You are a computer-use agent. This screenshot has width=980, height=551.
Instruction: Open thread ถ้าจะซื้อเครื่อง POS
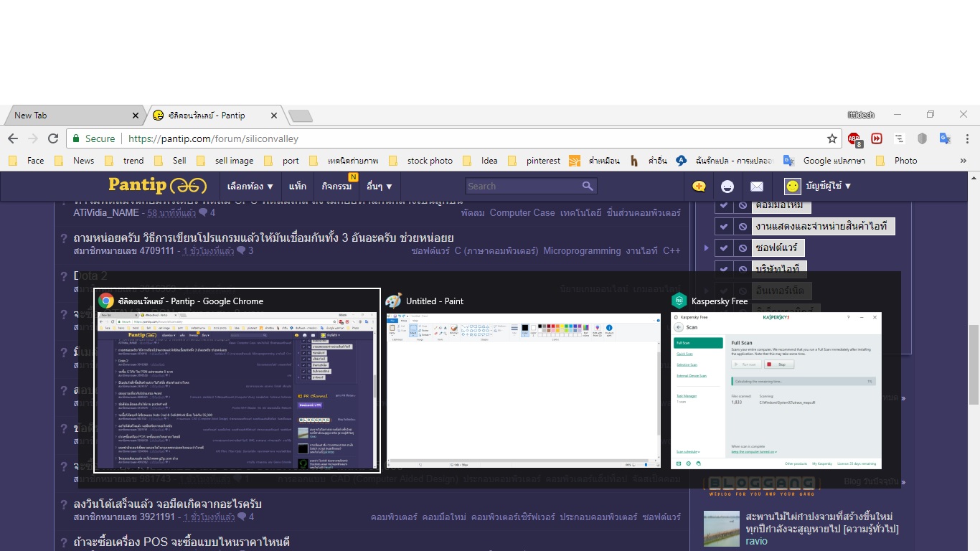pyautogui.click(x=182, y=542)
